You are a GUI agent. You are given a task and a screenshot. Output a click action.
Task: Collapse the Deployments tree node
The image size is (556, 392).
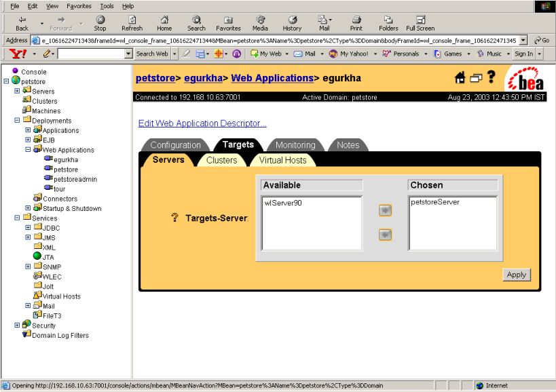pos(17,120)
